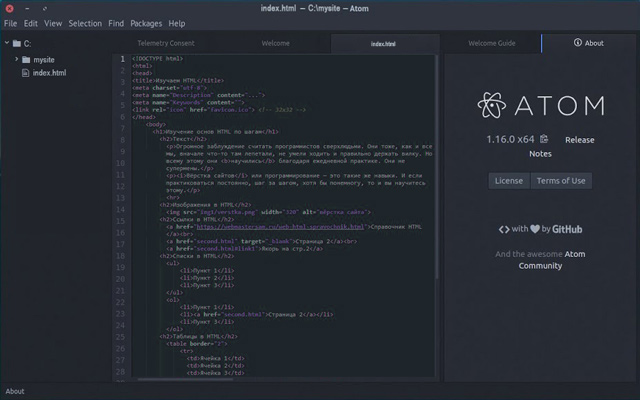
Task: Open the Packages menu
Action: 146,24
